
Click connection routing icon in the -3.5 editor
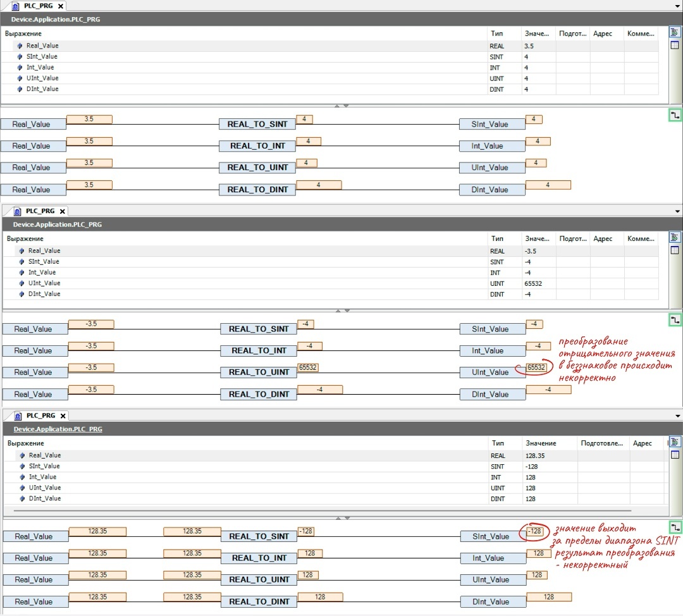(x=675, y=320)
